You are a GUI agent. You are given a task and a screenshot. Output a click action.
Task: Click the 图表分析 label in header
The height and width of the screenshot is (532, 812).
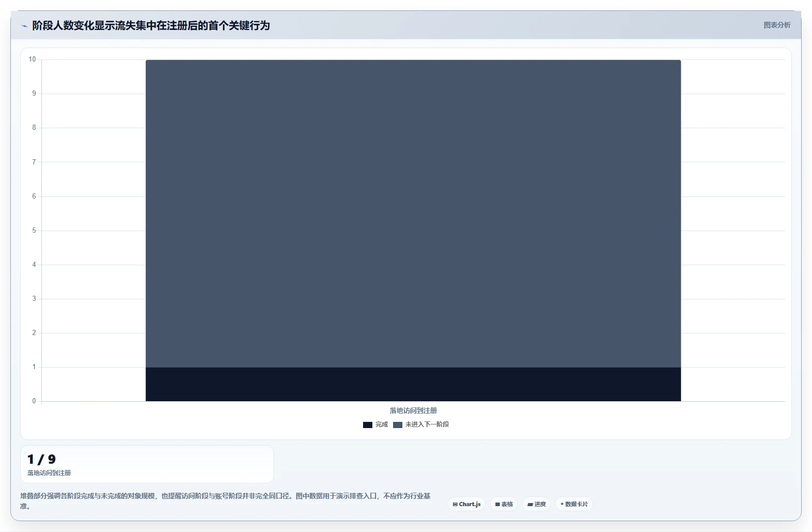[777, 25]
